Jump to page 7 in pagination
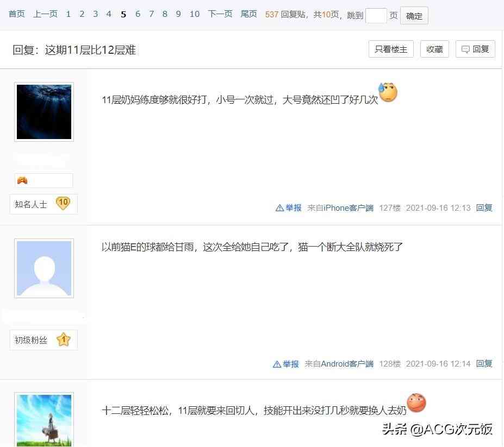 (151, 14)
